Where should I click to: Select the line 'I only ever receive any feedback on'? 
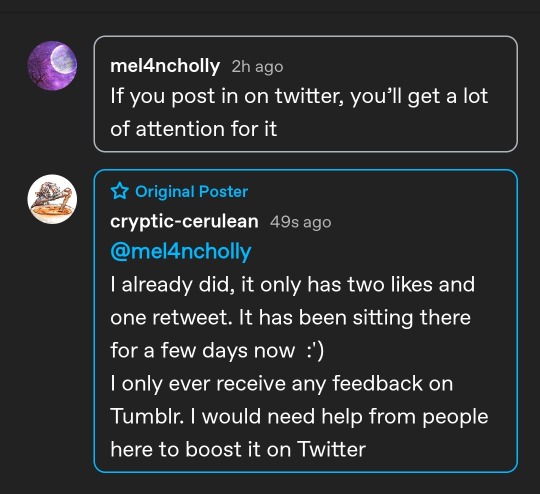[x=282, y=383]
